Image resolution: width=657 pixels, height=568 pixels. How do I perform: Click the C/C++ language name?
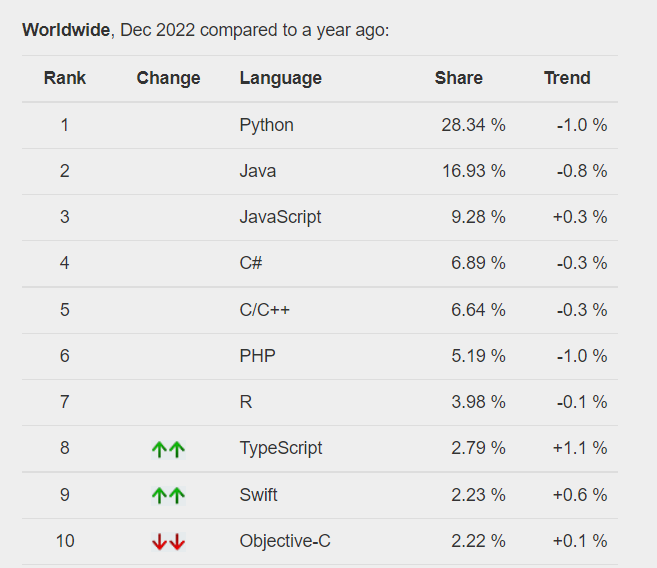[x=265, y=310]
